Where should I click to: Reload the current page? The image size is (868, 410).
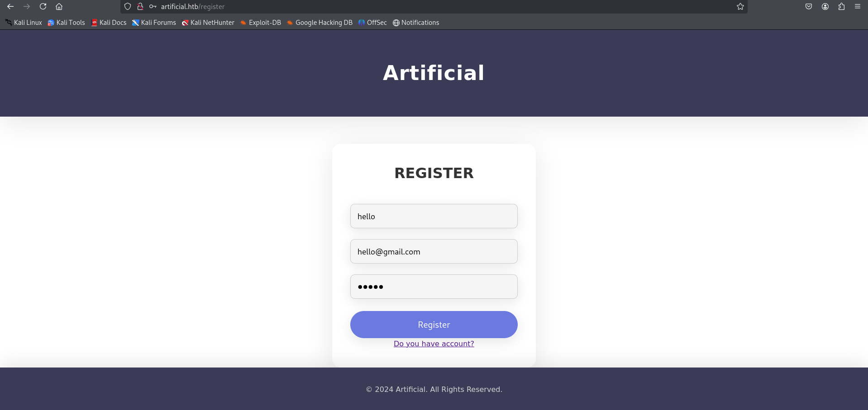pos(43,7)
